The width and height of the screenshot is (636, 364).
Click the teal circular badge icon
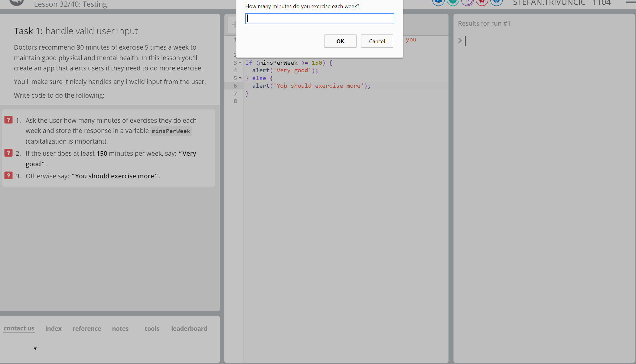click(453, 2)
